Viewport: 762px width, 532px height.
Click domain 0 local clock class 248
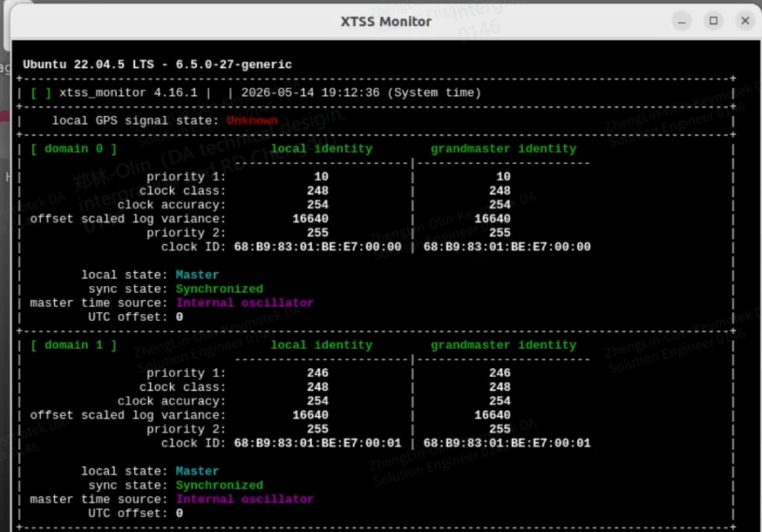pos(318,191)
